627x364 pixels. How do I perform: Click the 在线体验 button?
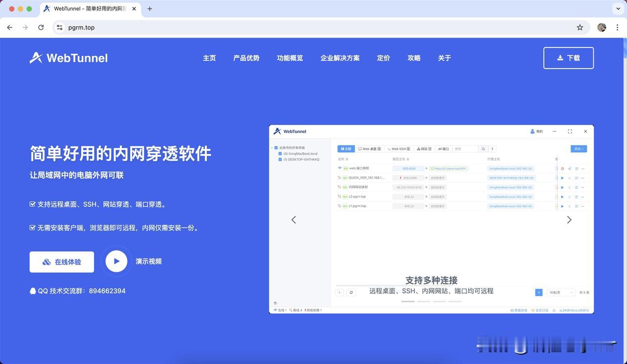point(62,261)
